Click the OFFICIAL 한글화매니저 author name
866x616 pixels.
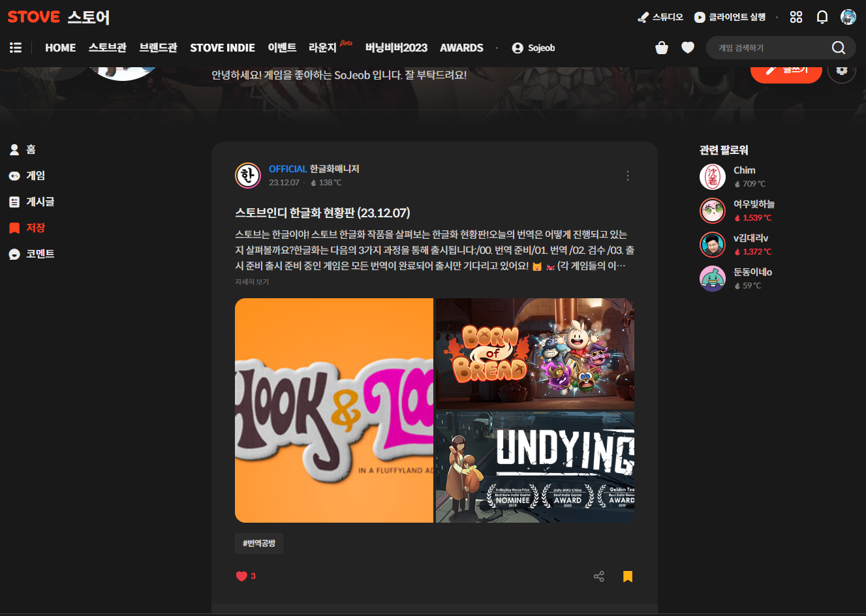(x=314, y=169)
